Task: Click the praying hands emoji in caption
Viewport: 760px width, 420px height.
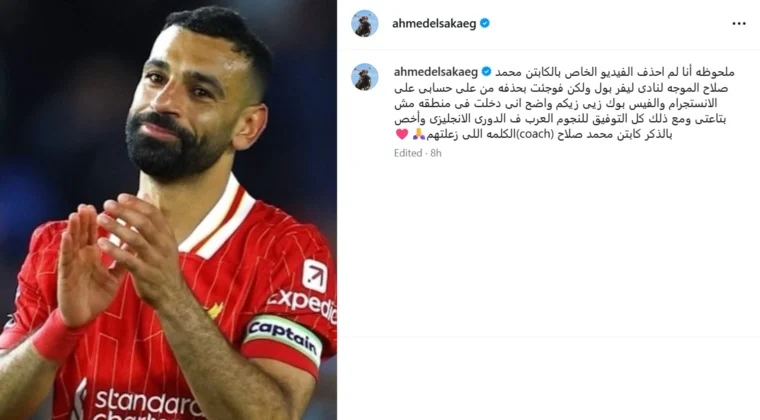Action: 418,134
